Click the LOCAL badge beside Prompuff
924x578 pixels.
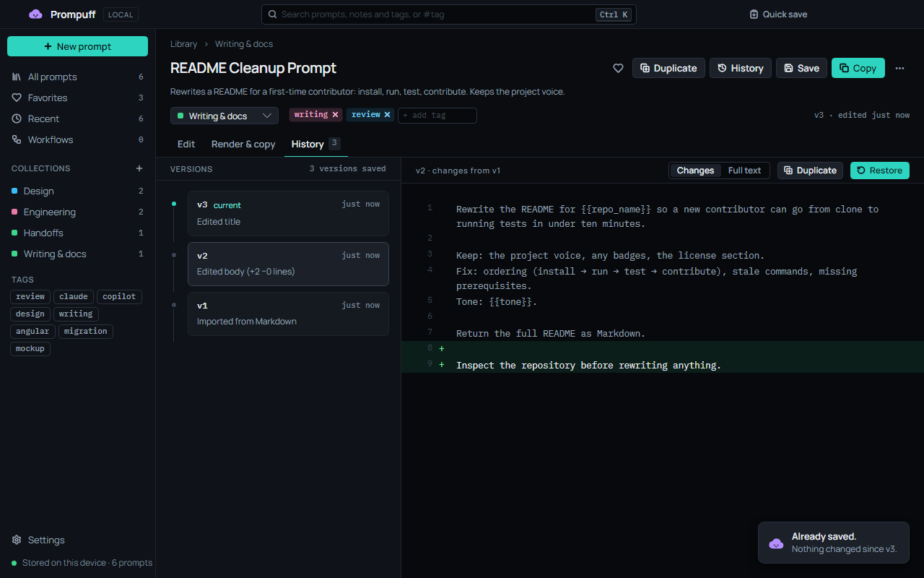point(121,14)
